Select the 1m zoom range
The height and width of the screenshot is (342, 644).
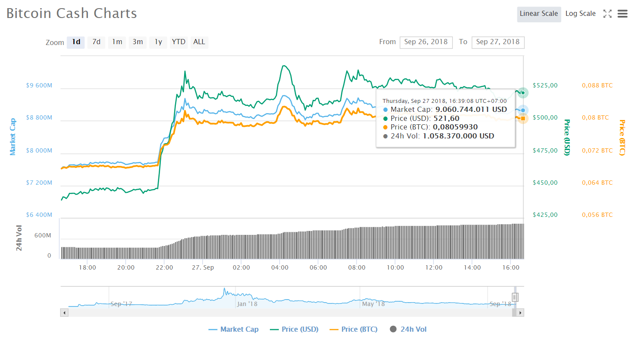(117, 42)
